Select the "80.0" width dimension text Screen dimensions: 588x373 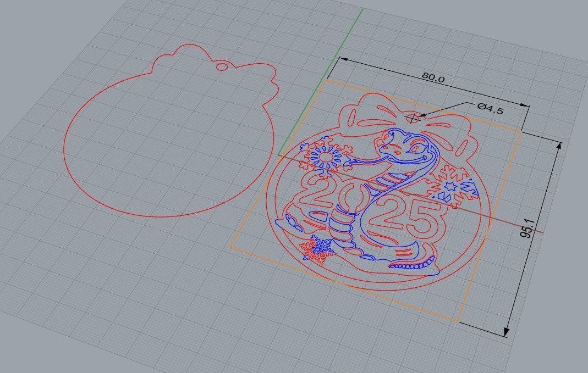coord(433,77)
